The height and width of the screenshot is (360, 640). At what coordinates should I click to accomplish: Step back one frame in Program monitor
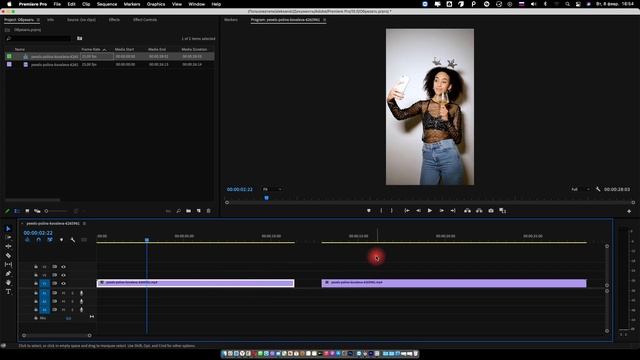point(418,211)
